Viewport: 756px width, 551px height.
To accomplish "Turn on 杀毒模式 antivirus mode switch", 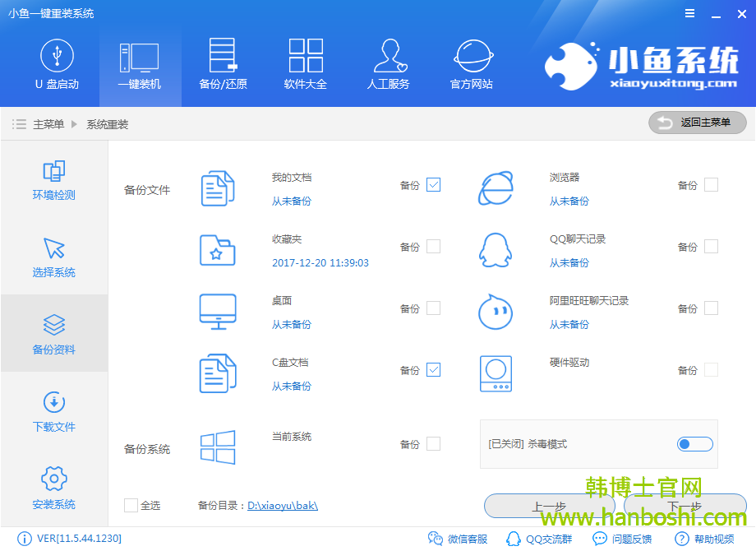I will pos(694,443).
